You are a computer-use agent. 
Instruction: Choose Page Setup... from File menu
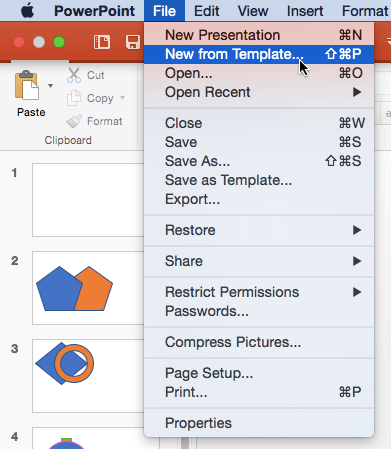pyautogui.click(x=259, y=373)
